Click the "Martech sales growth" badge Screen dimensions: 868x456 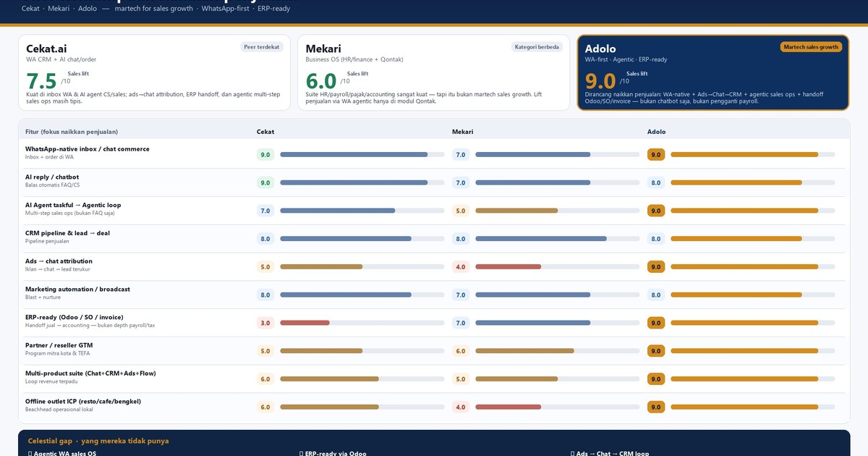(811, 47)
